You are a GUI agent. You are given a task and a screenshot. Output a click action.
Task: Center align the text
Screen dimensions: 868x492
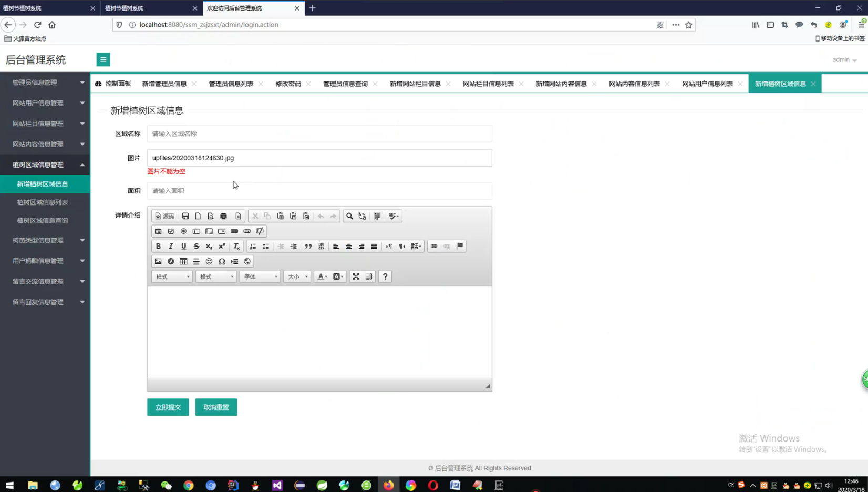point(348,246)
